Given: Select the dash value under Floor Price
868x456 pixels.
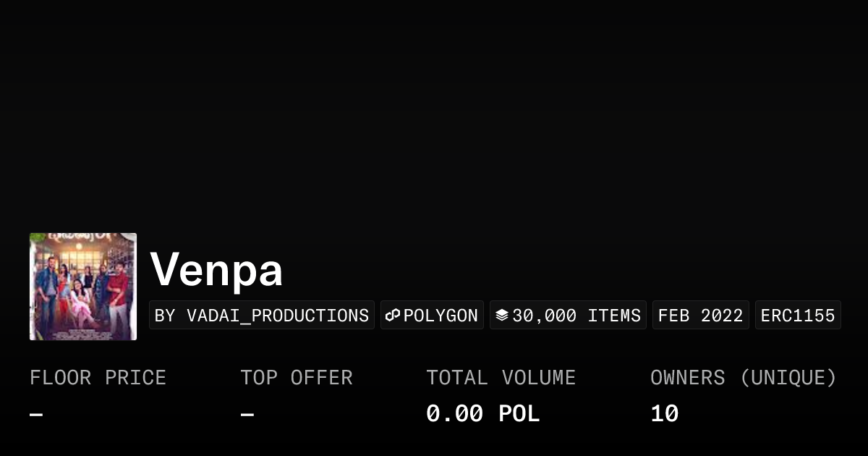Looking at the screenshot, I should click(x=36, y=415).
